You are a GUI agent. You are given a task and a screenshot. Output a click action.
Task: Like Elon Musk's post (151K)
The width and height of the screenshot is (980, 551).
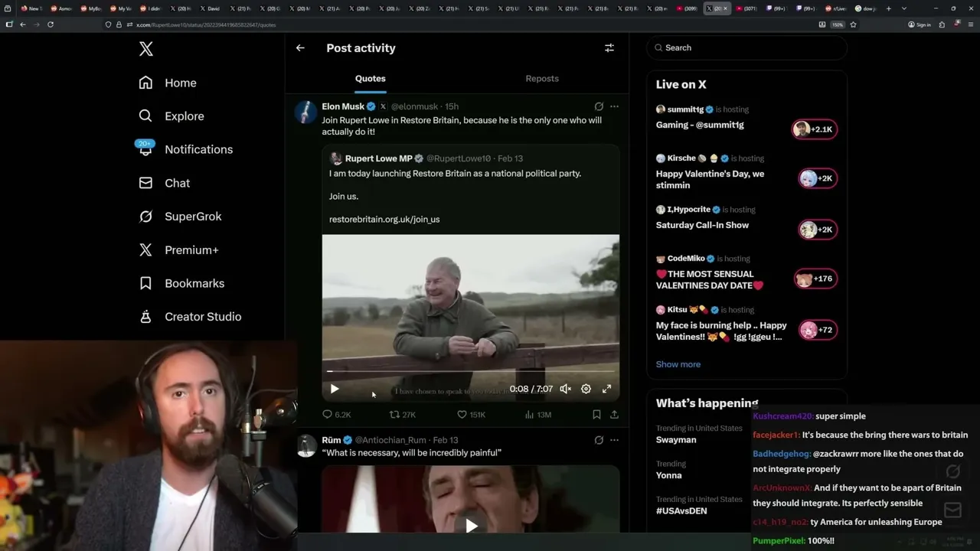471,415
